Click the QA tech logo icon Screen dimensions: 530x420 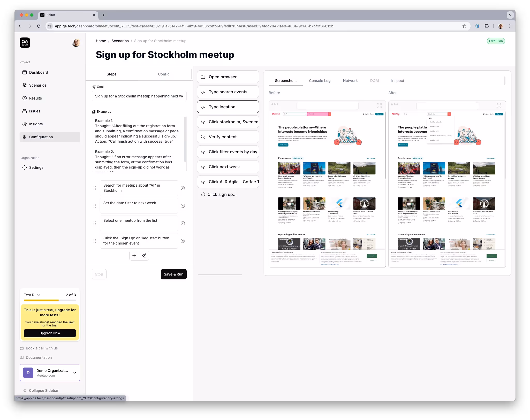tap(25, 43)
